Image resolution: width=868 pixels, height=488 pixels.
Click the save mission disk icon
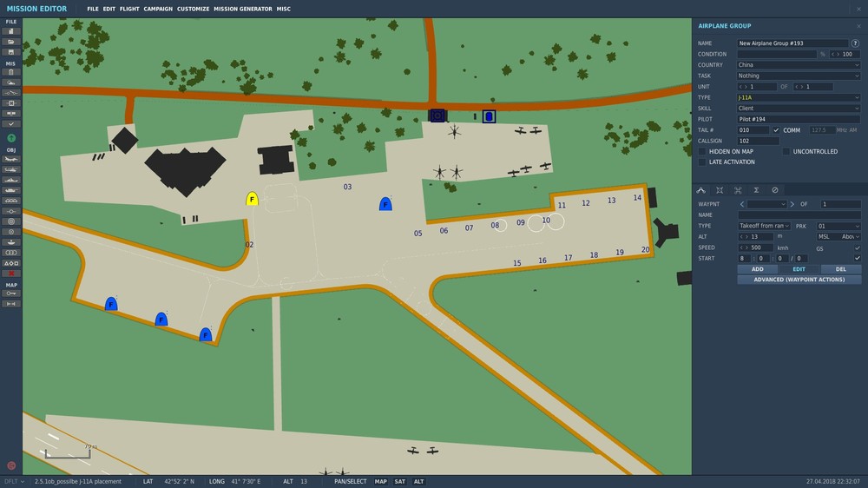[x=10, y=52]
